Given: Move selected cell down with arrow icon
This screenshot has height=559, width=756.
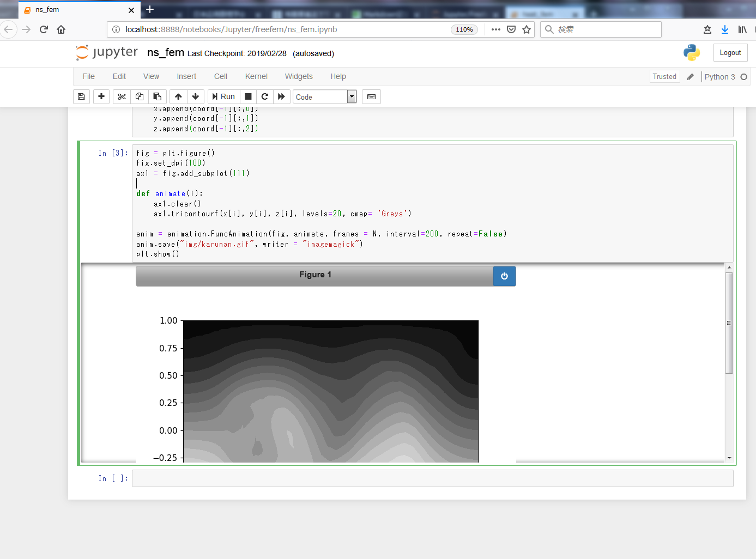Looking at the screenshot, I should click(196, 96).
